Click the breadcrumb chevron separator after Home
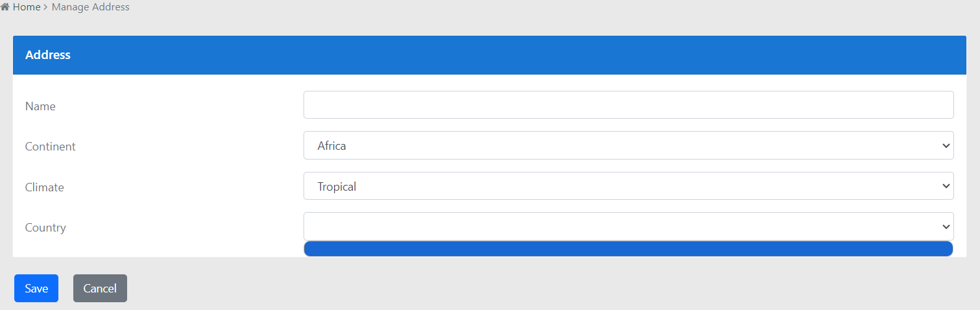Viewport: 980px width, 310px height. 46,7
